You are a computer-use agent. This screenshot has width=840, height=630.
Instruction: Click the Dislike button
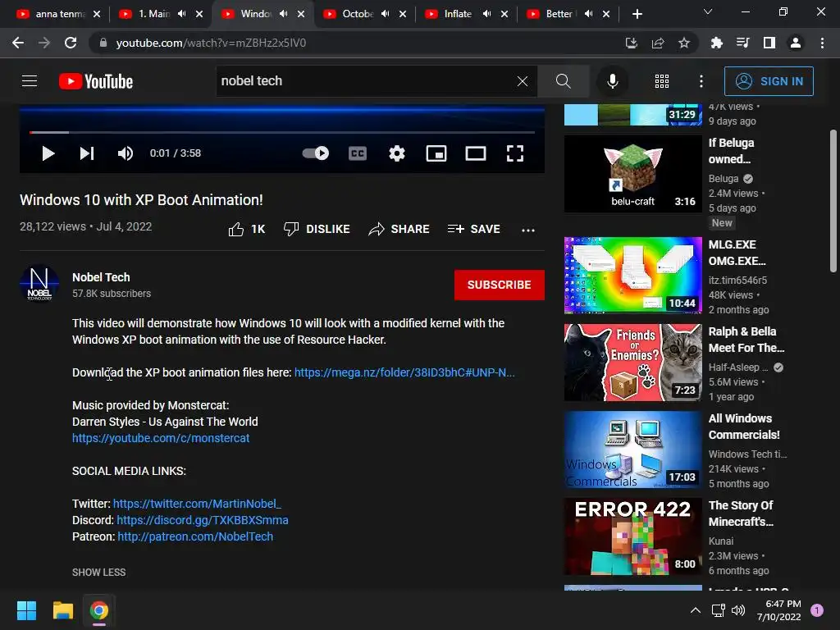pyautogui.click(x=317, y=230)
